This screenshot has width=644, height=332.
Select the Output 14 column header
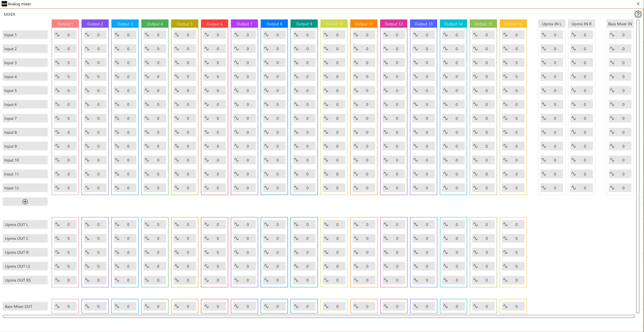[x=453, y=24]
